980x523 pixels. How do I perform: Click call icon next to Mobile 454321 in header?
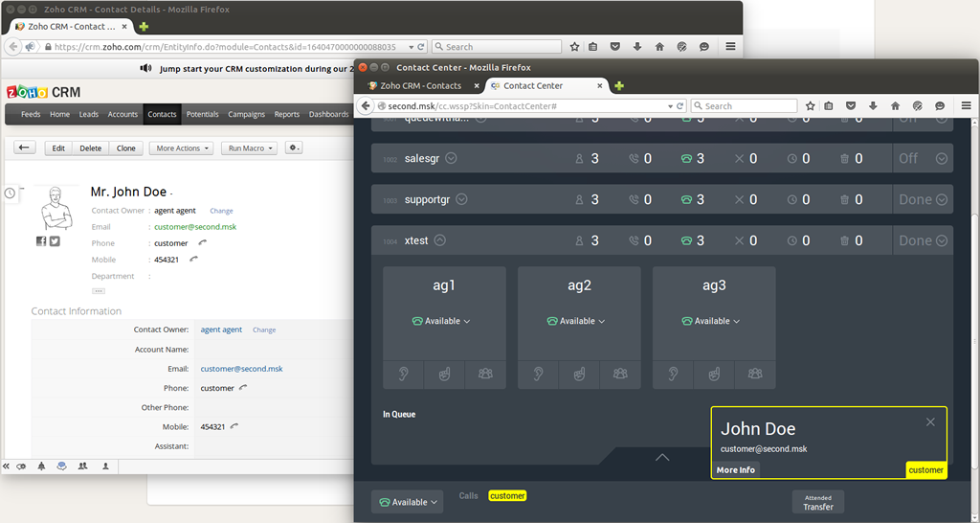point(193,259)
